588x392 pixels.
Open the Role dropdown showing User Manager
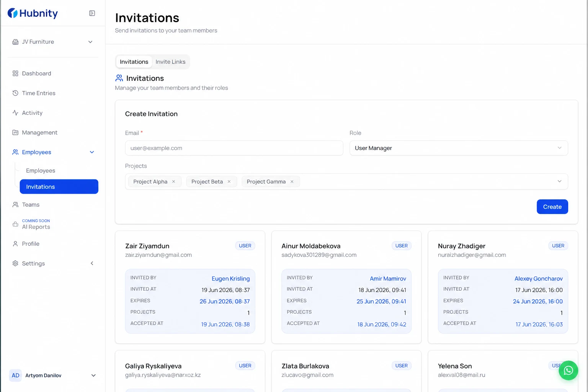459,148
